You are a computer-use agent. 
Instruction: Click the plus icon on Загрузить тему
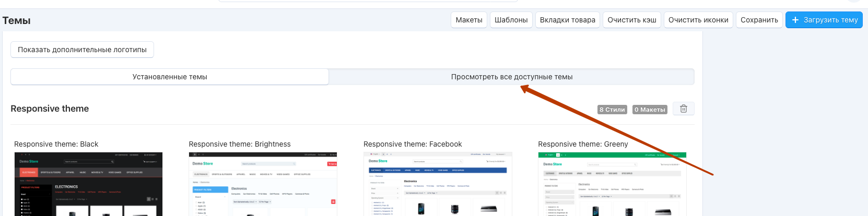click(795, 20)
